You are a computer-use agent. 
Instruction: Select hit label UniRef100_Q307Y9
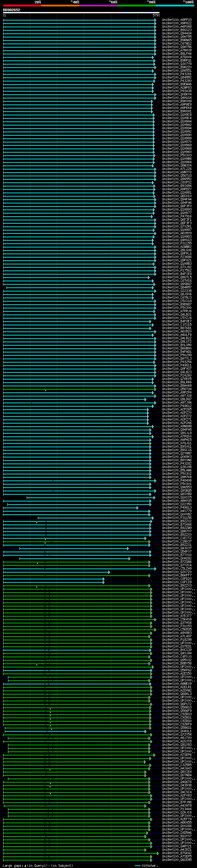coord(176,64)
